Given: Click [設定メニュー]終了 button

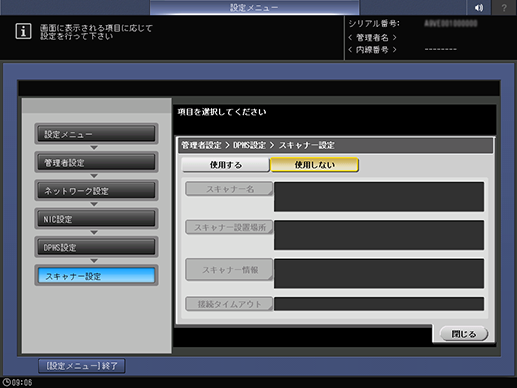Looking at the screenshot, I should (x=82, y=366).
